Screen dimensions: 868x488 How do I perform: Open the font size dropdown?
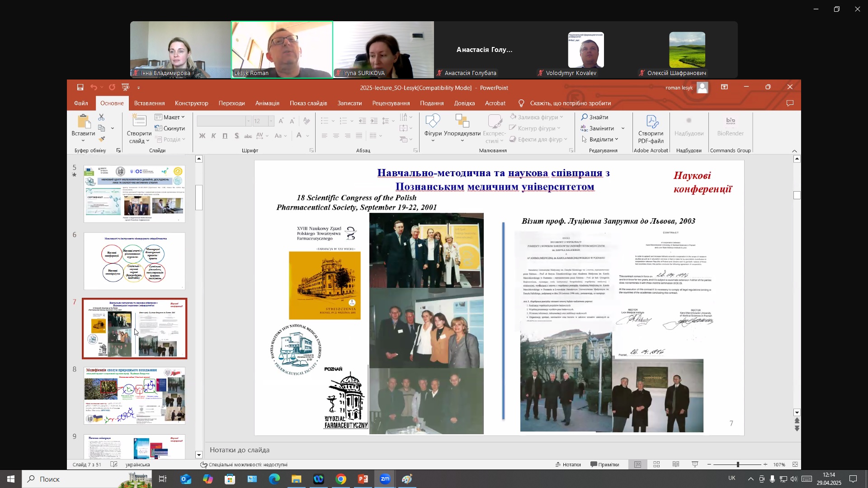point(271,121)
